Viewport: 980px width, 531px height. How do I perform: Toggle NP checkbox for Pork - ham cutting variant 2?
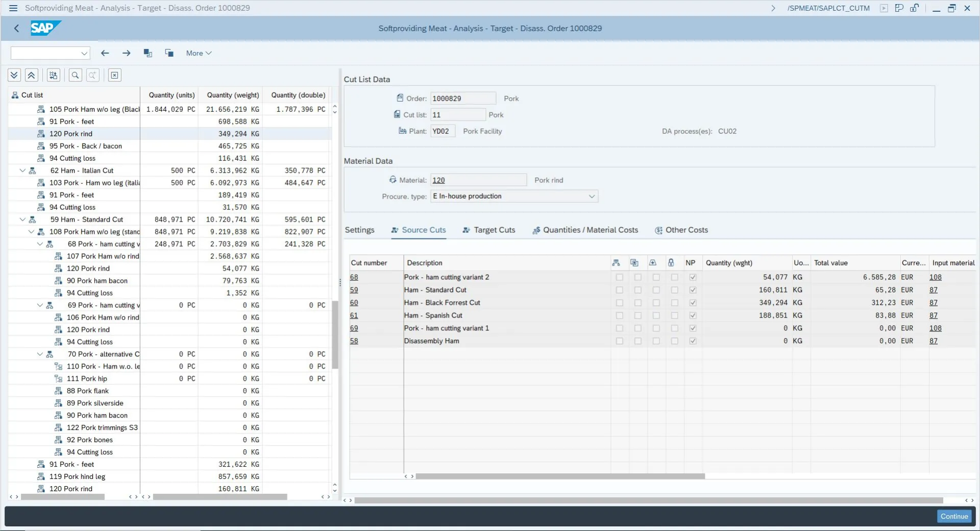tap(693, 277)
